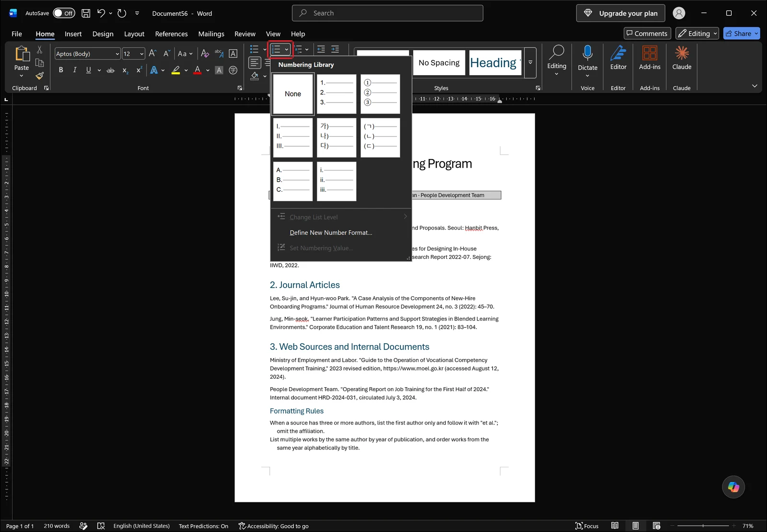Click the Undo arrow icon
Viewport: 767px width, 532px height.
[101, 13]
